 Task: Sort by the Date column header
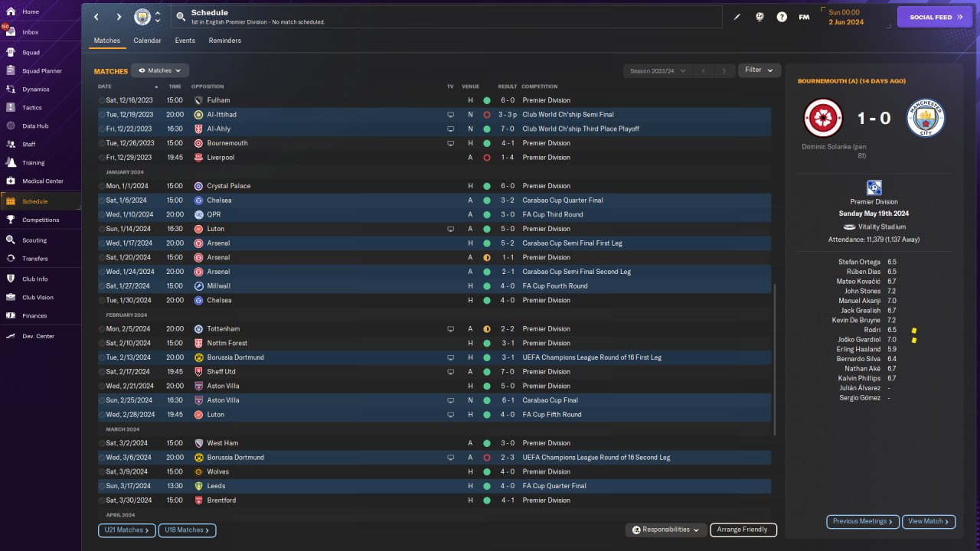[x=105, y=86]
